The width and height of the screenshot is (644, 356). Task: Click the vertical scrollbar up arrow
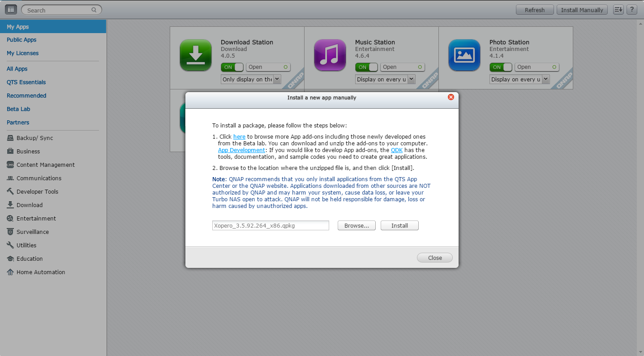tap(640, 23)
